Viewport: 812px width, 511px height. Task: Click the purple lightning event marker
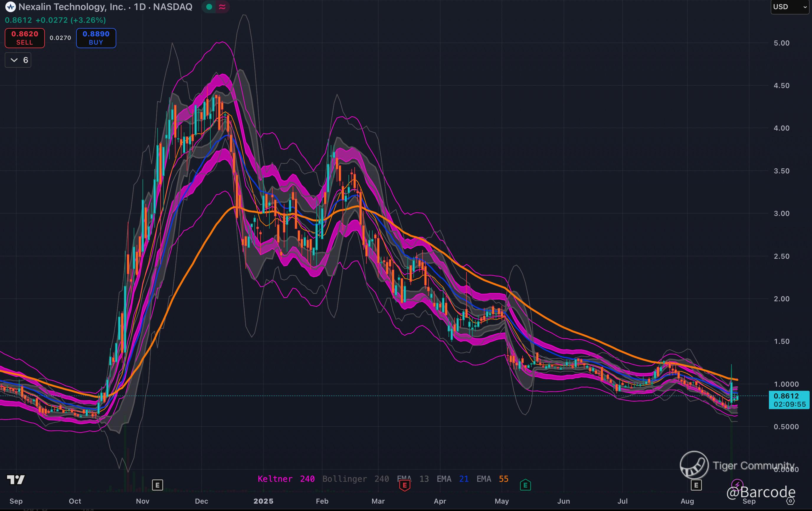tap(737, 484)
